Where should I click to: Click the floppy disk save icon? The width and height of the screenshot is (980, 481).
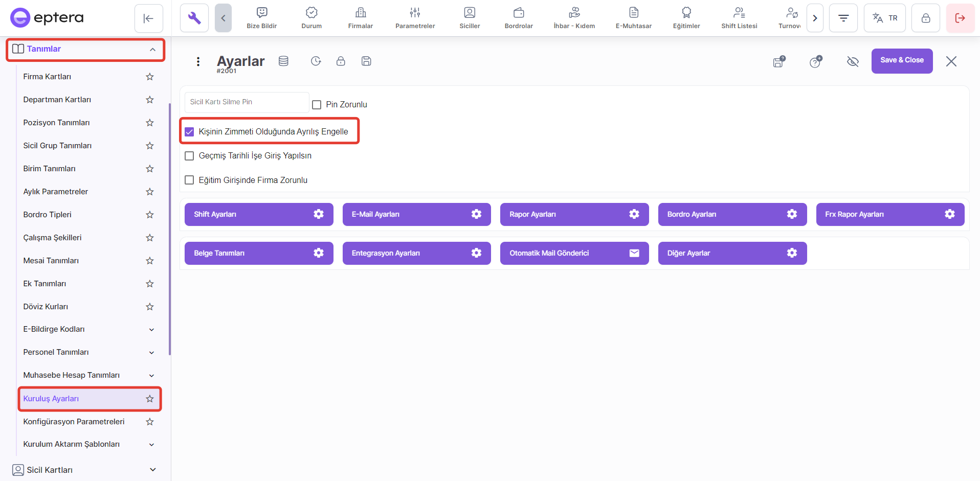366,61
